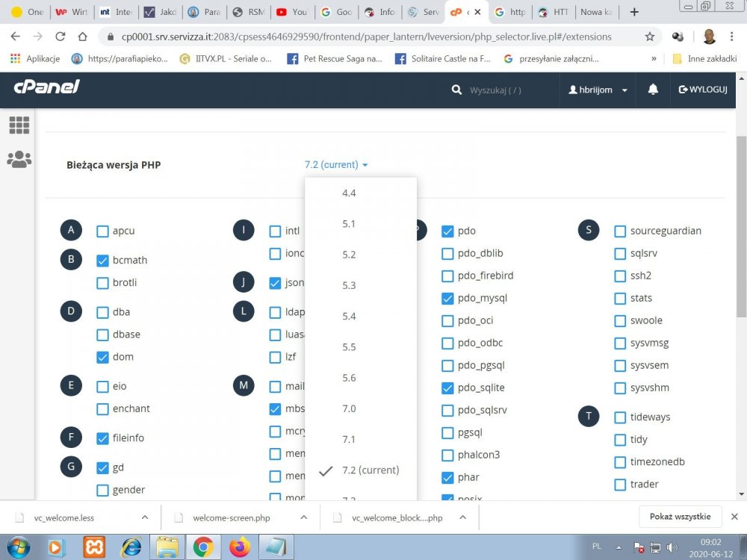Open the IITVX.PL Seriale bookmark

click(226, 58)
